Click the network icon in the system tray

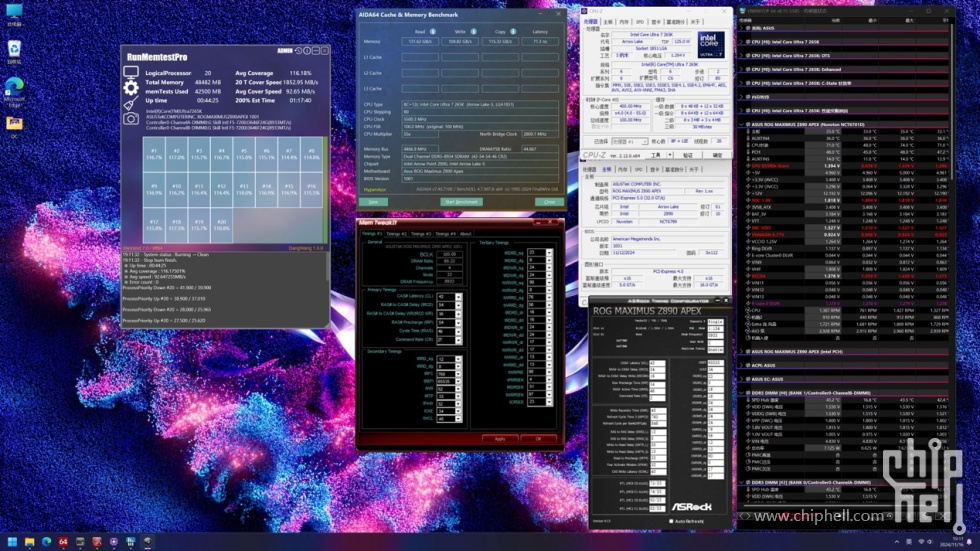(921, 542)
